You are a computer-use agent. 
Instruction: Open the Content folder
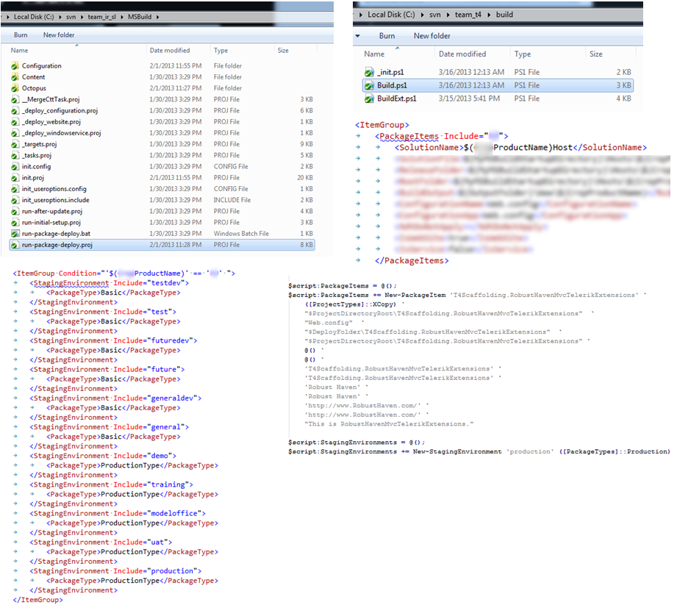tap(33, 76)
